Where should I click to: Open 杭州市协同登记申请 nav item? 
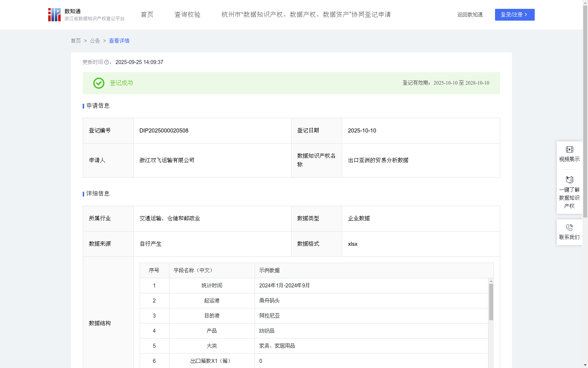pyautogui.click(x=306, y=15)
